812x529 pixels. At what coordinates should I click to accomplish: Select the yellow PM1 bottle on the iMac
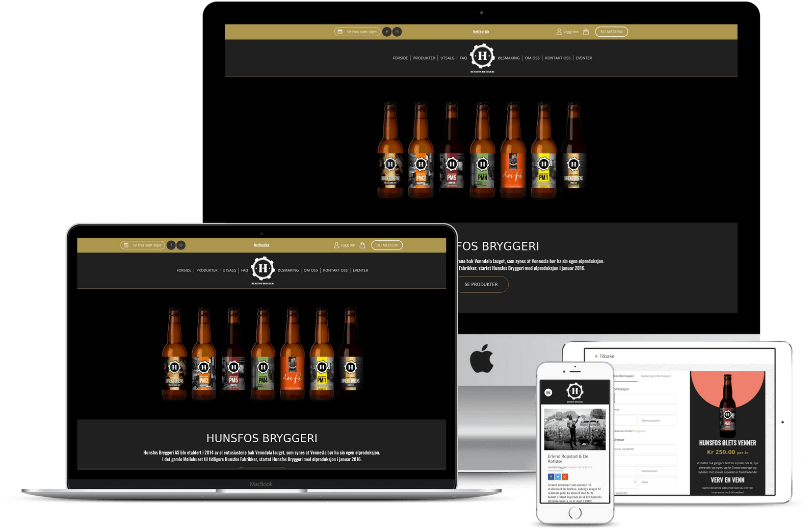coord(543,149)
